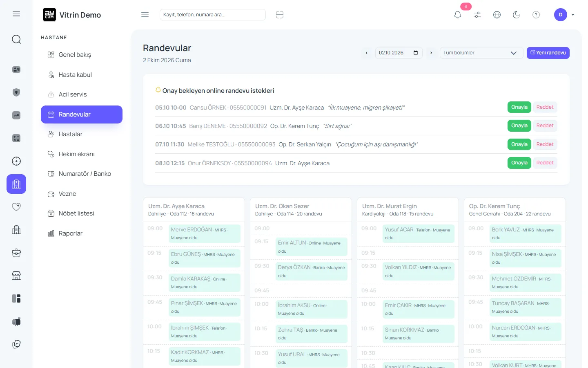588x368 pixels.
Task: Reject Onur ÖRNEKSOY's appointment request
Action: [545, 163]
